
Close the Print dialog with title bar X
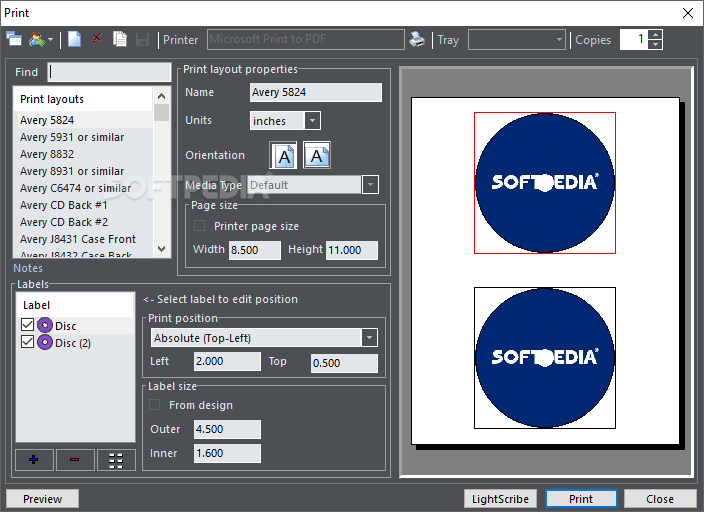(687, 13)
